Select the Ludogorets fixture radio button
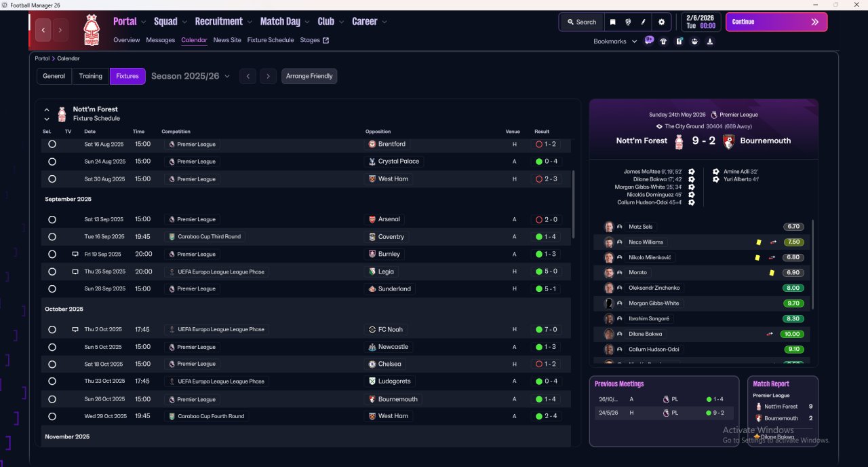 pos(52,381)
